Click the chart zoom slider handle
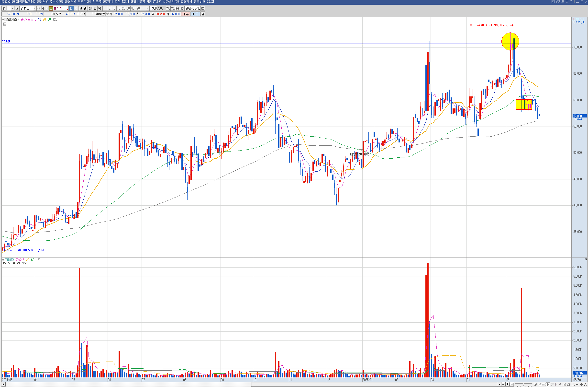Screen dimensions: 588x387 pyautogui.click(x=523, y=384)
